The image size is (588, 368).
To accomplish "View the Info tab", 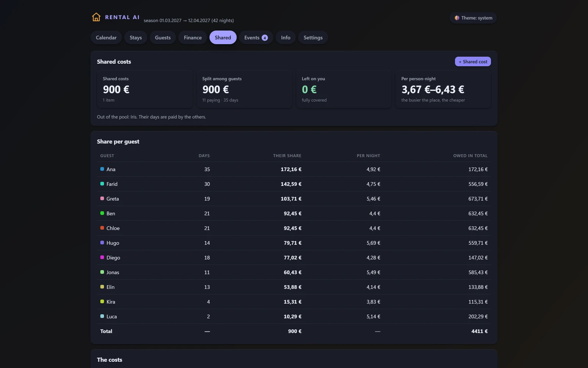I will click(x=286, y=38).
